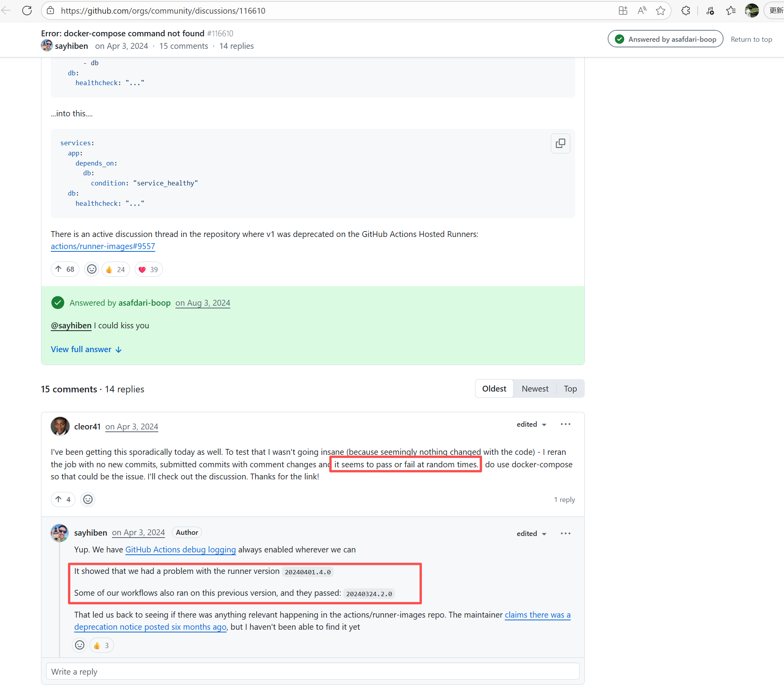784x691 pixels.
Task: Add page to favorites with star icon
Action: pyautogui.click(x=661, y=11)
